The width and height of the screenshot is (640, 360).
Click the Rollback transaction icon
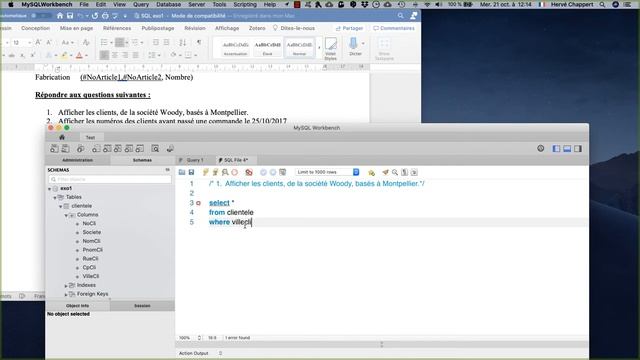[x=273, y=172]
